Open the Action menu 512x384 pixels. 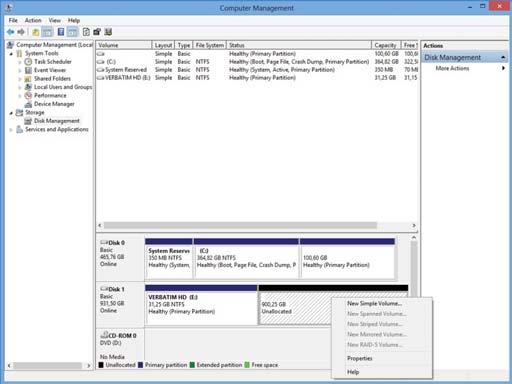[33, 20]
